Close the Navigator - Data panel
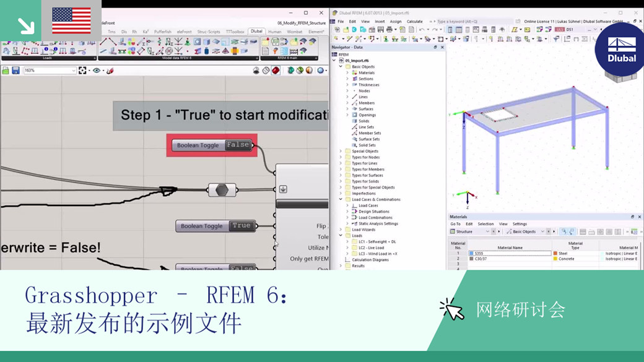 (x=442, y=47)
